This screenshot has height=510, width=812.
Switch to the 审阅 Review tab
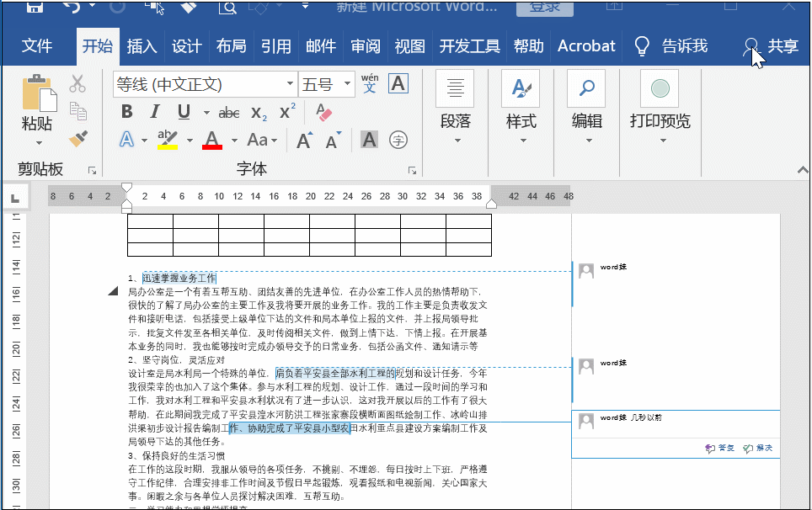tap(365, 46)
